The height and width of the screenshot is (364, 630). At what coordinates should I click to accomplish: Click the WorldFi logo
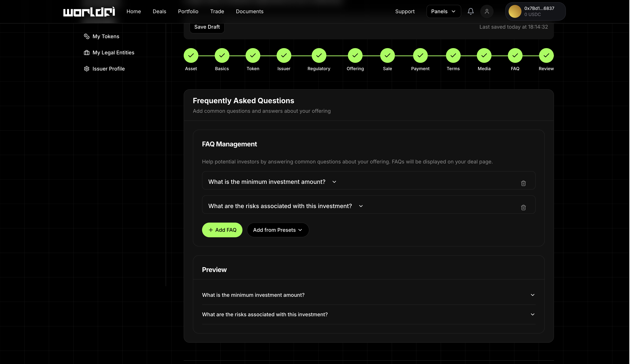pos(89,12)
